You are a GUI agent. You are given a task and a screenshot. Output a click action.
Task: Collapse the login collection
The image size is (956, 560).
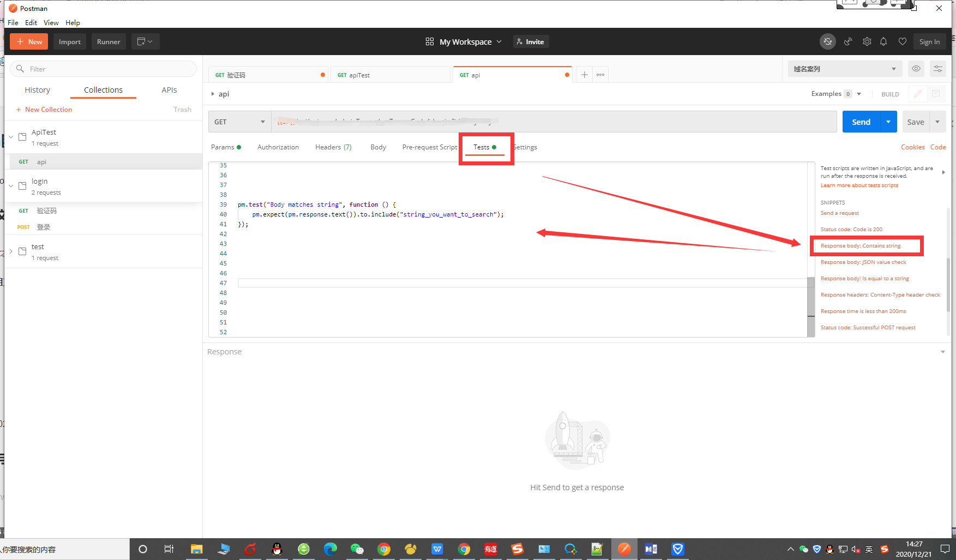pyautogui.click(x=11, y=186)
